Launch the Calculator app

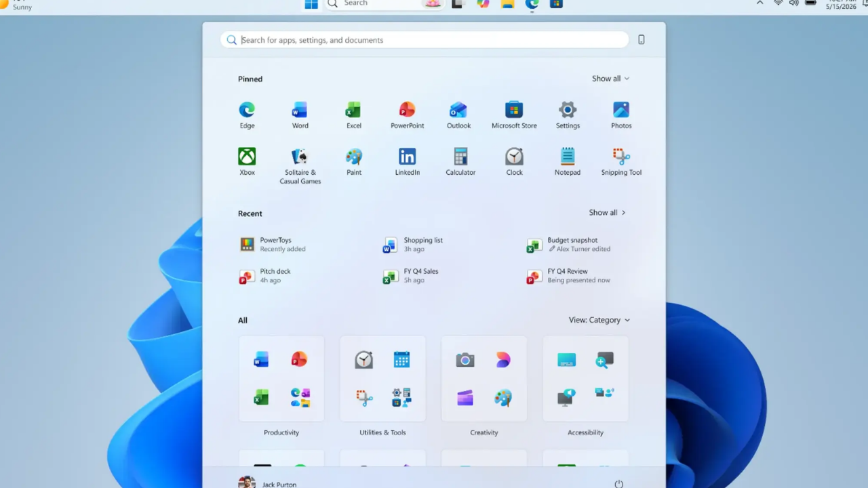click(x=460, y=162)
